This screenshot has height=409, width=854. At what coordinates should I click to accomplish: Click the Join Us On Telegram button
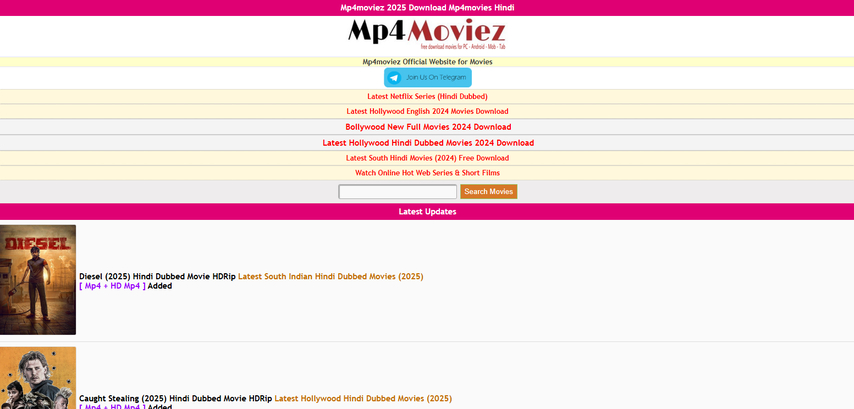pos(428,77)
